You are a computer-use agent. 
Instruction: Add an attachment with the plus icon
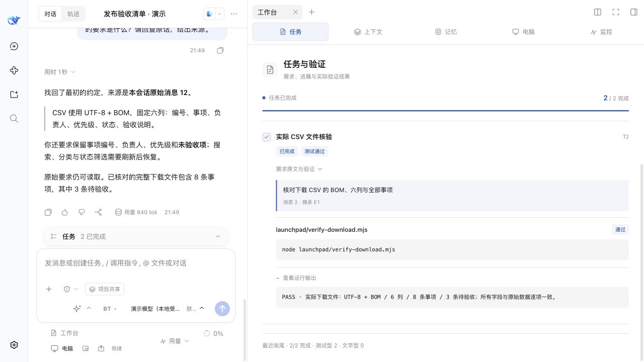(x=49, y=289)
